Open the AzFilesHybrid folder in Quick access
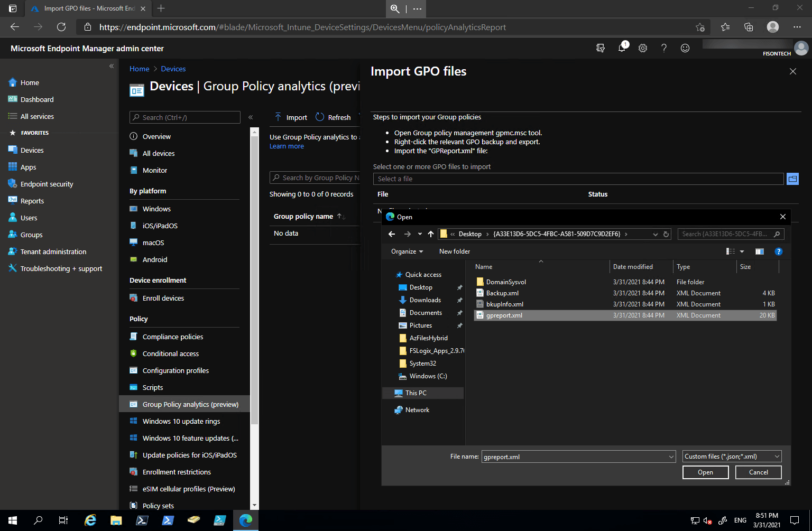The width and height of the screenshot is (812, 531). [428, 338]
